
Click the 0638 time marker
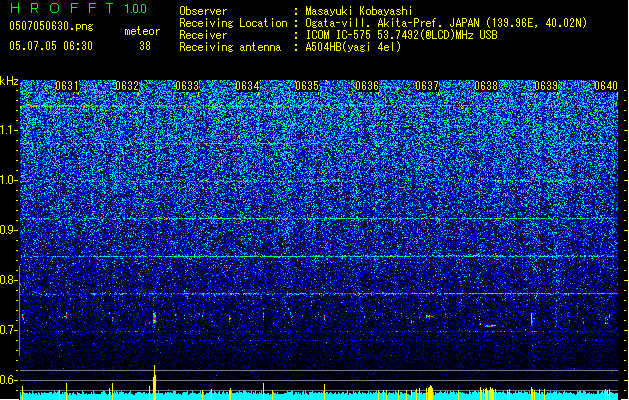486,86
